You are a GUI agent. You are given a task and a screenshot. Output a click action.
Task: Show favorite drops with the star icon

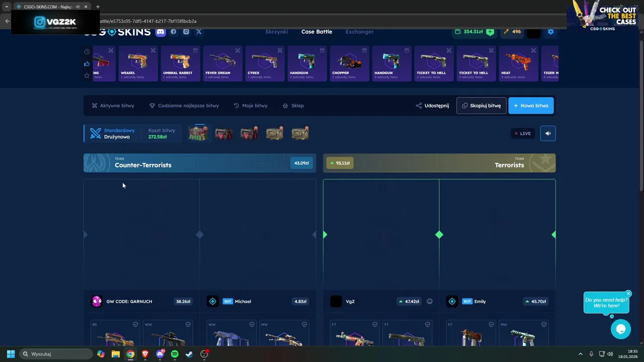[87, 75]
